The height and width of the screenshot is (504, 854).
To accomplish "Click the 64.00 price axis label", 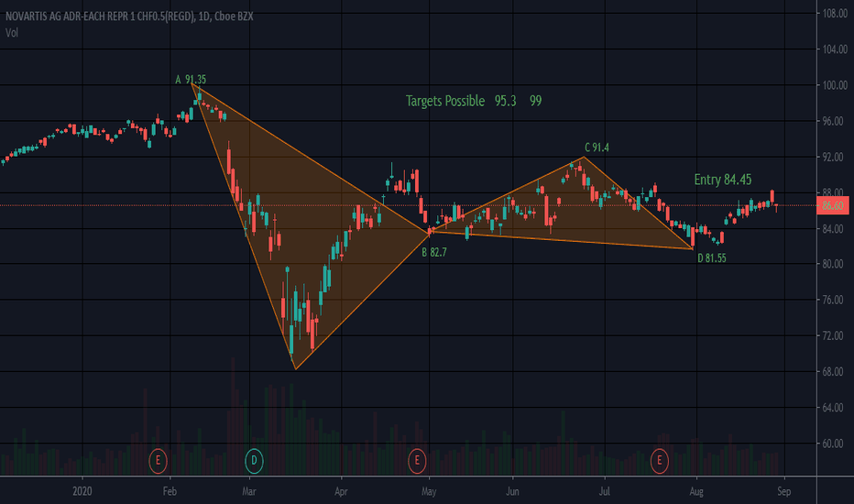I will click(835, 408).
